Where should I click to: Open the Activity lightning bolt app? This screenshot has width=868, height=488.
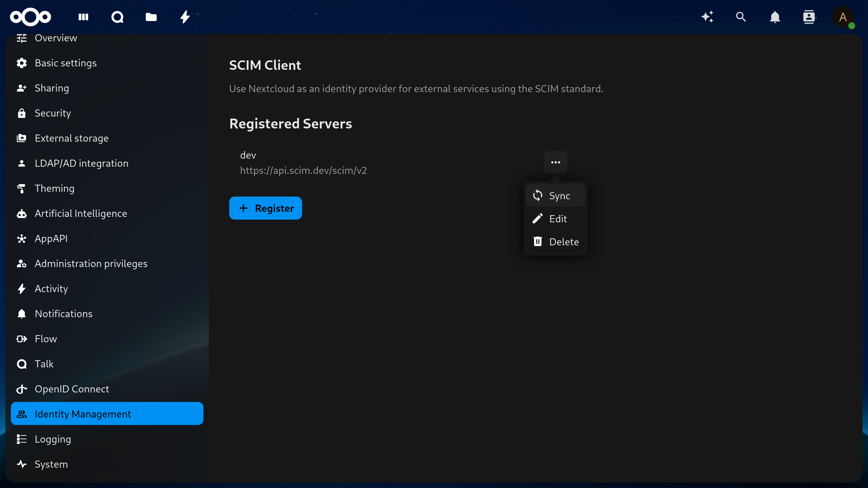tap(185, 17)
